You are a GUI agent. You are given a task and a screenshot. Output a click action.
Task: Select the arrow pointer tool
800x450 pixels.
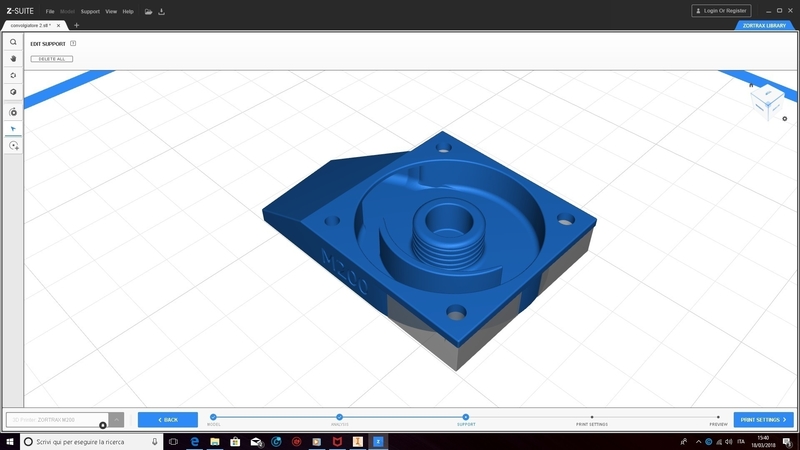point(13,129)
